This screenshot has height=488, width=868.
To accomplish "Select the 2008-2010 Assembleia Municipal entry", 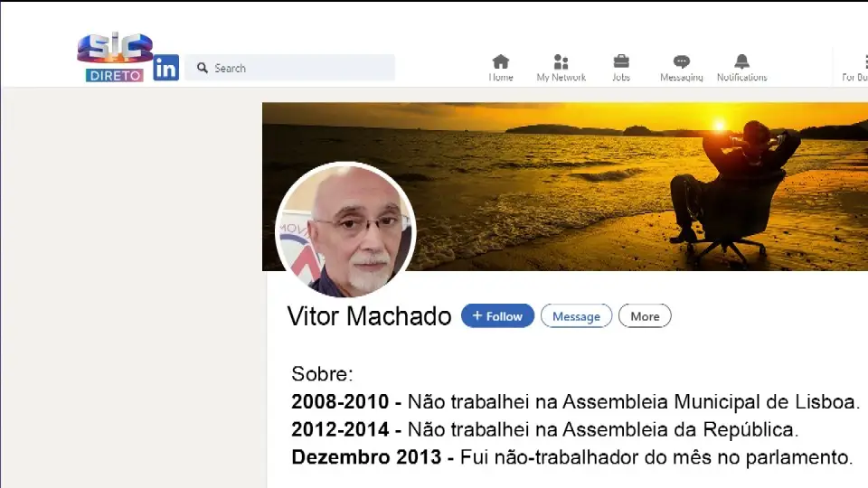I will pos(576,401).
